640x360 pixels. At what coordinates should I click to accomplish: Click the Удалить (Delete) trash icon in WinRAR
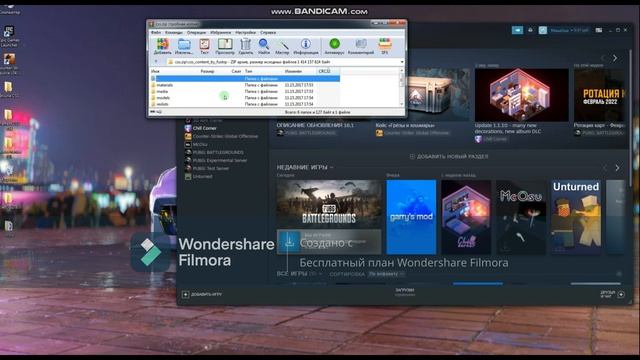[x=246, y=46]
